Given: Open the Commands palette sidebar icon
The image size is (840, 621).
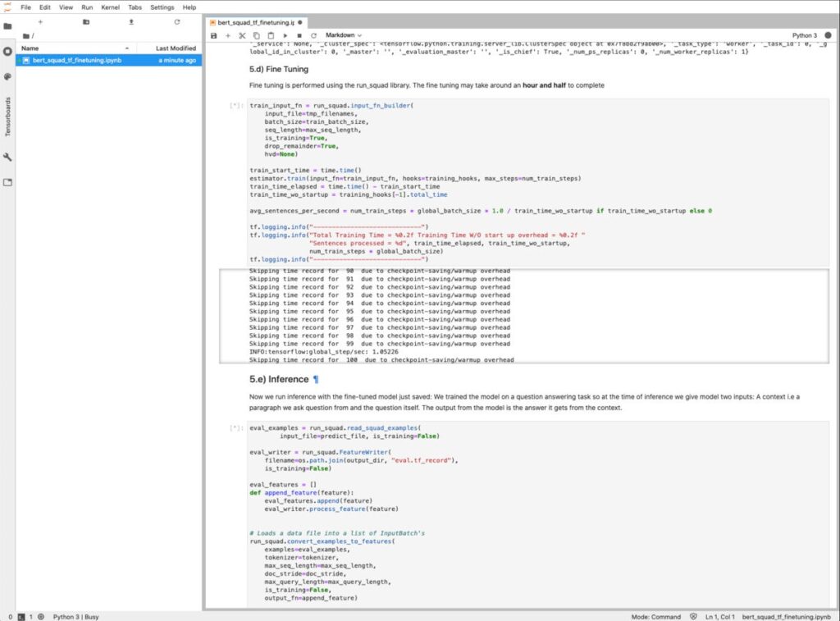Looking at the screenshot, I should pyautogui.click(x=7, y=76).
